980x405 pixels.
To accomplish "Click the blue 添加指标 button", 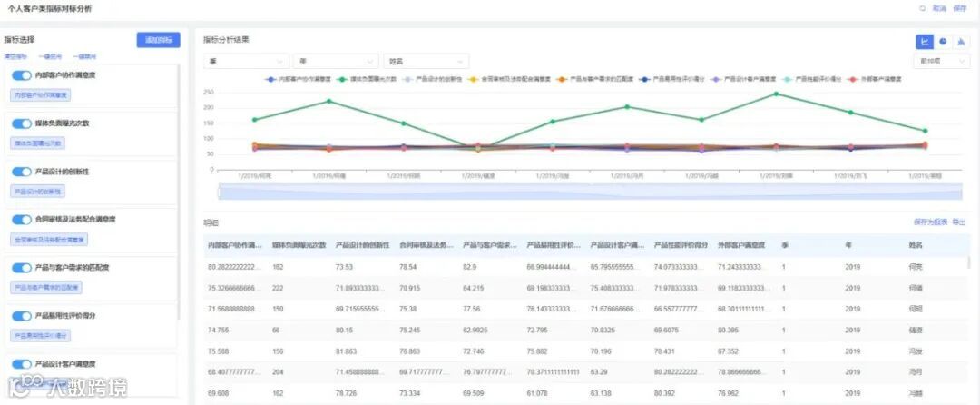I will coord(158,40).
